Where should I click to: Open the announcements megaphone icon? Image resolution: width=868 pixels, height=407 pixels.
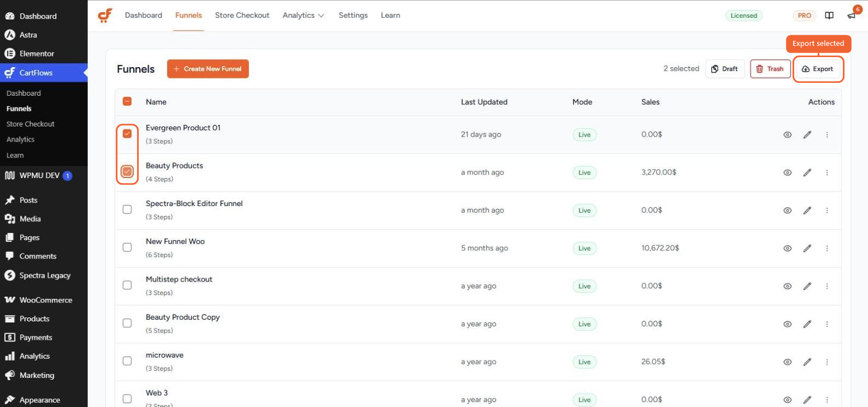(851, 16)
